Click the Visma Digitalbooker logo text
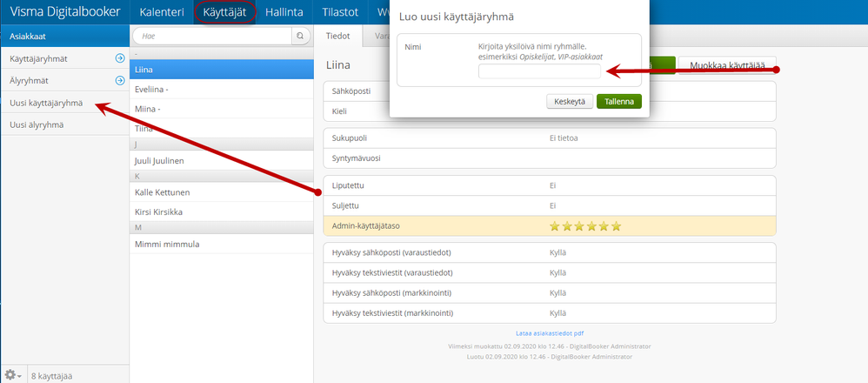The height and width of the screenshot is (383, 868). tap(64, 11)
